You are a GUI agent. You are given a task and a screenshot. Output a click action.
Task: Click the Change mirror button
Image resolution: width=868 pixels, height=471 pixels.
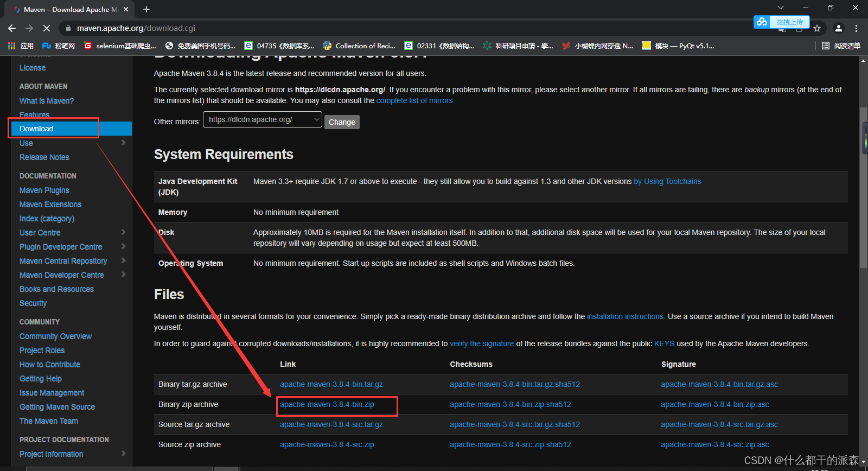[342, 122]
